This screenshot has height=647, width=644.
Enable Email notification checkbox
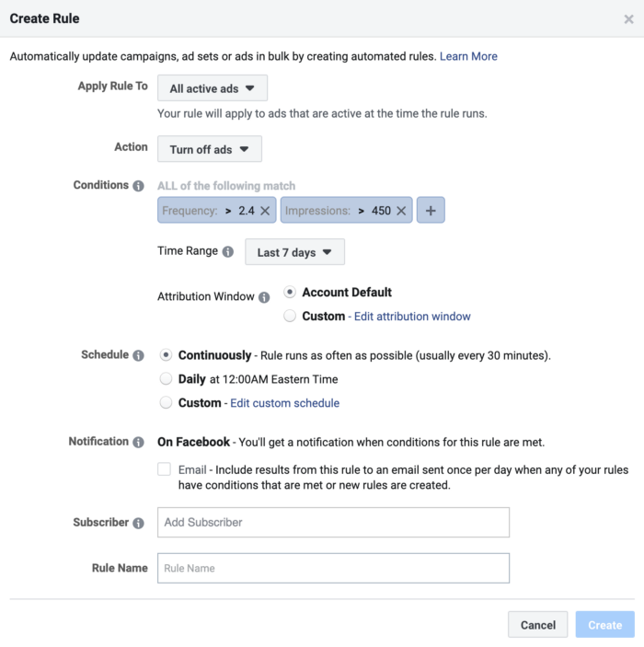164,469
